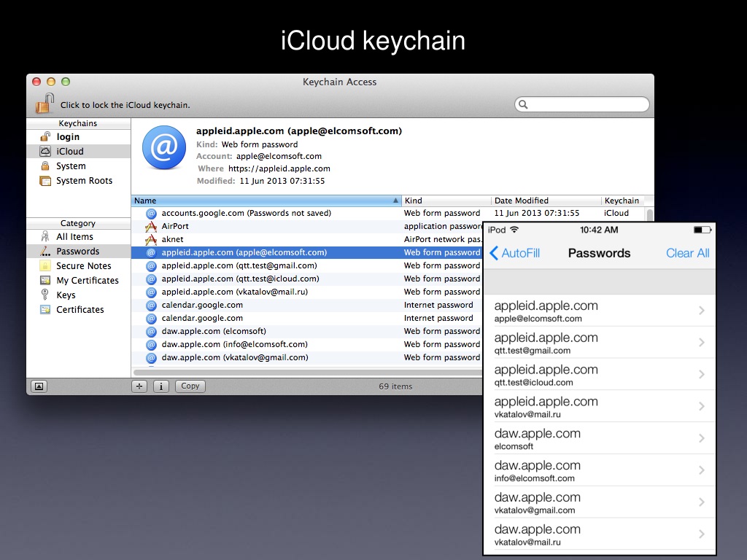Select appleid.apple.com (qtt.test@gmail.com) row in Keychain list

[307, 265]
